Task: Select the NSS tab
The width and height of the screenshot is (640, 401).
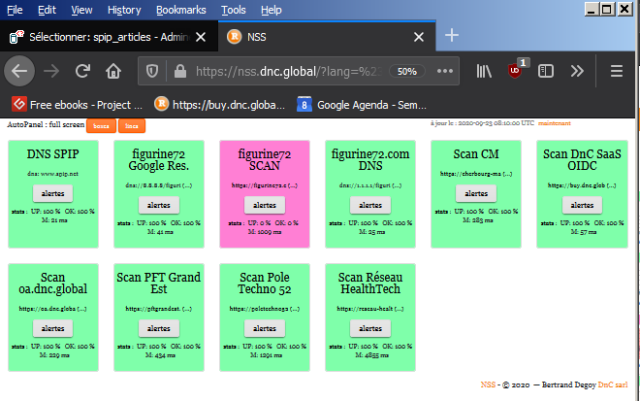Action: [x=327, y=37]
